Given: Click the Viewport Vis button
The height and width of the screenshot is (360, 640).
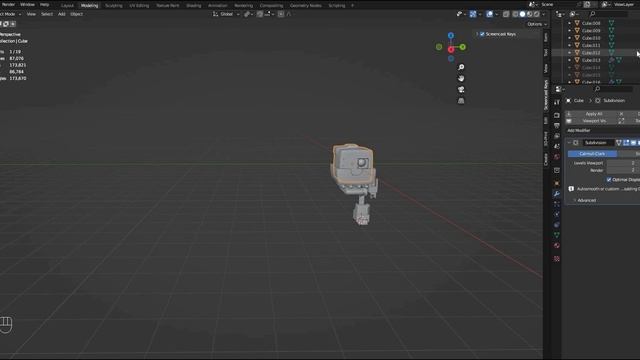Looking at the screenshot, I should [x=594, y=121].
